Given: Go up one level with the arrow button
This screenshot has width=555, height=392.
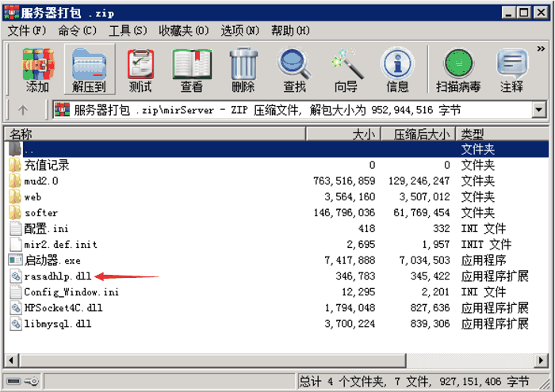Looking at the screenshot, I should [23, 110].
